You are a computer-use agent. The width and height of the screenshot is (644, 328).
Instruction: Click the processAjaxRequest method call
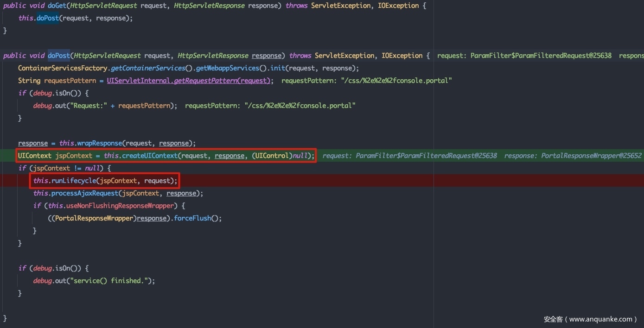tap(88, 193)
